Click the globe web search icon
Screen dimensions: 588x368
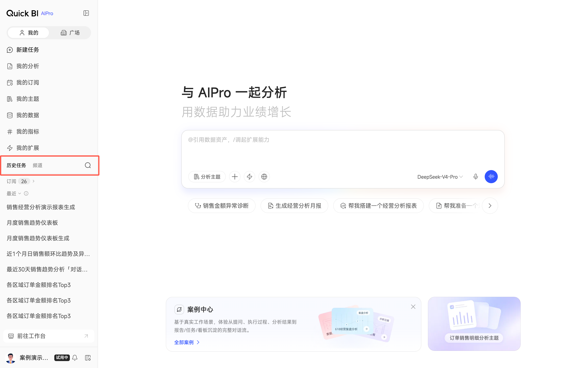[x=264, y=177]
